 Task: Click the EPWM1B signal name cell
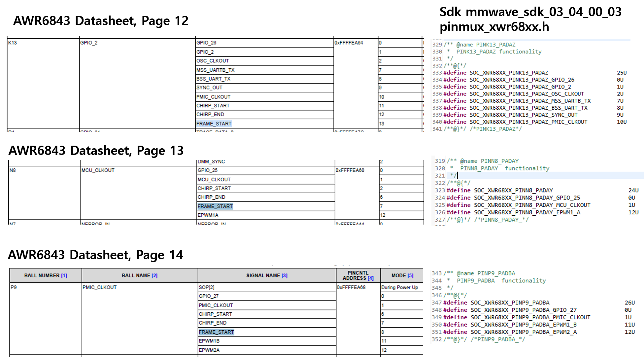point(267,341)
